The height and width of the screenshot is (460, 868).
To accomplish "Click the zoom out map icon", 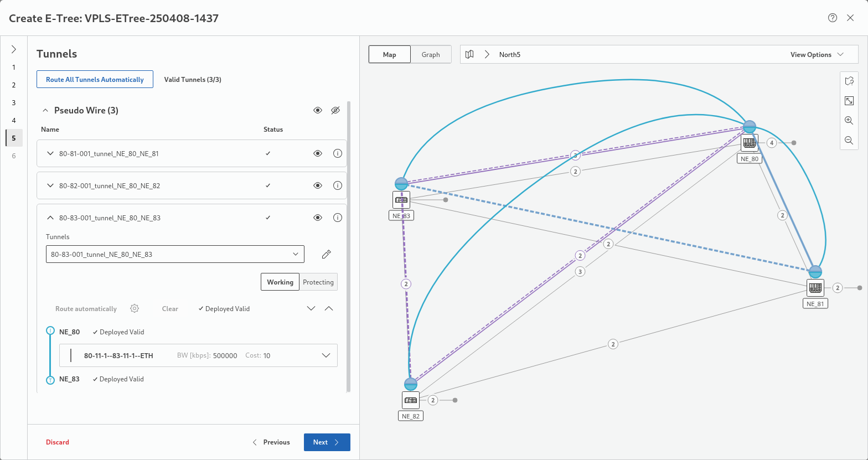I will coord(849,141).
